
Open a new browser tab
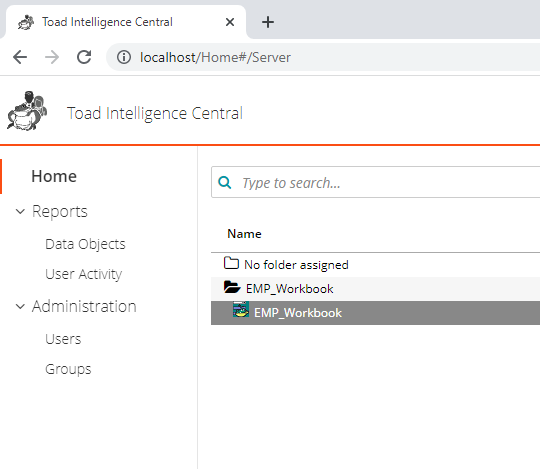268,22
